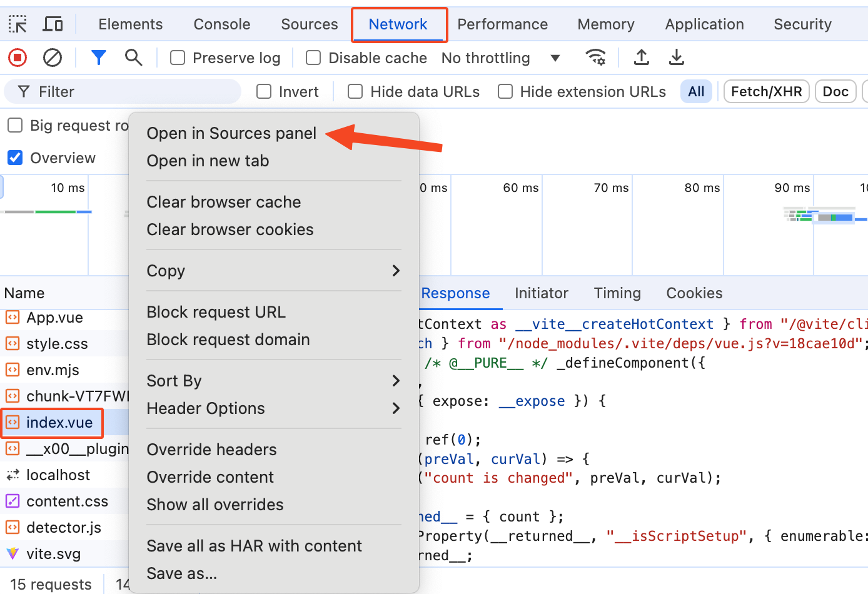This screenshot has width=868, height=594.
Task: Clear the network log
Action: (x=53, y=58)
